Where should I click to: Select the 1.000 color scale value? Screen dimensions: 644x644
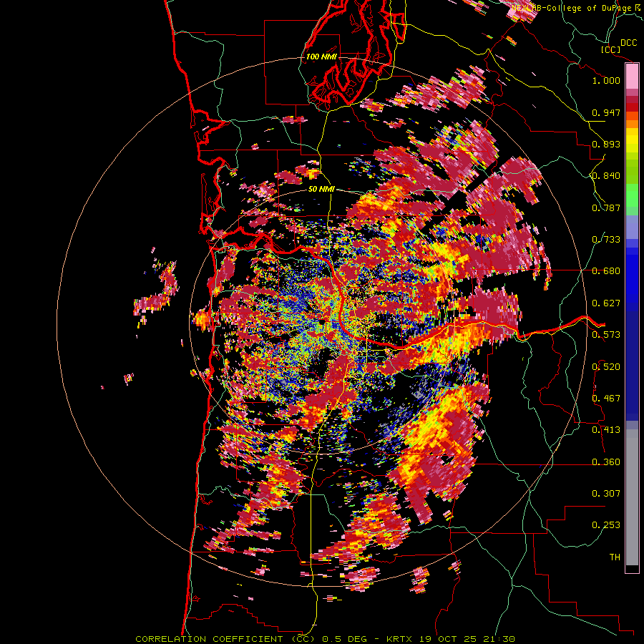point(606,80)
